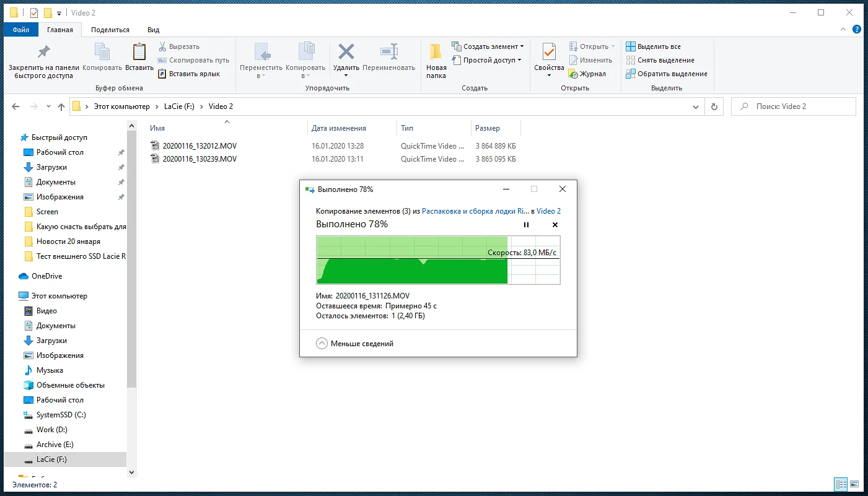Image resolution: width=868 pixels, height=496 pixels.
Task: Collapse details with "Меньше сведений"
Action: tap(355, 344)
